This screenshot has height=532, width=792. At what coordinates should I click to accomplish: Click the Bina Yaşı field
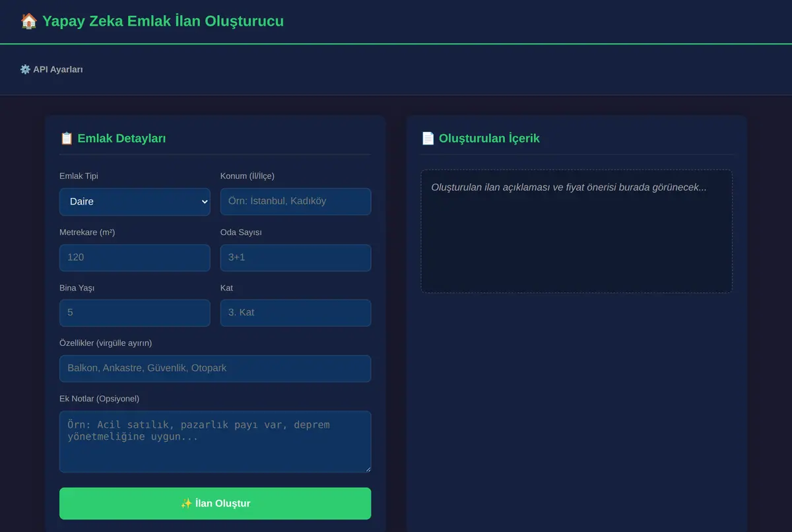tap(135, 313)
